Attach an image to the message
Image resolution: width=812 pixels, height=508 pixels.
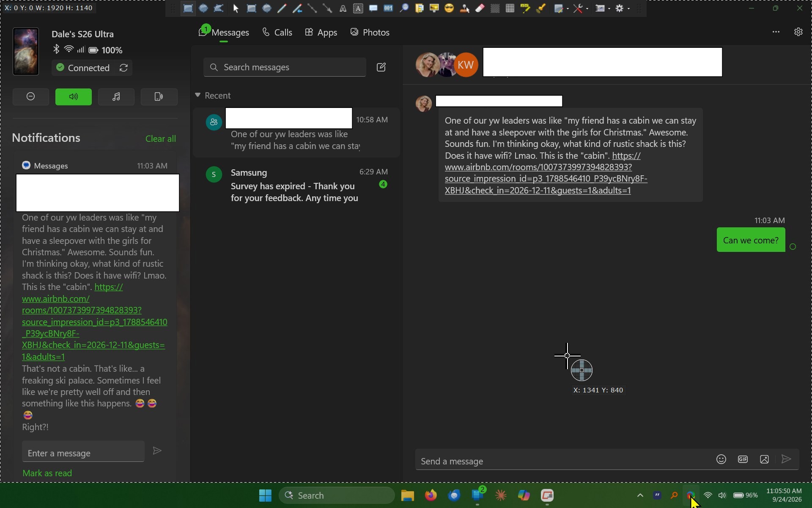[x=764, y=459]
